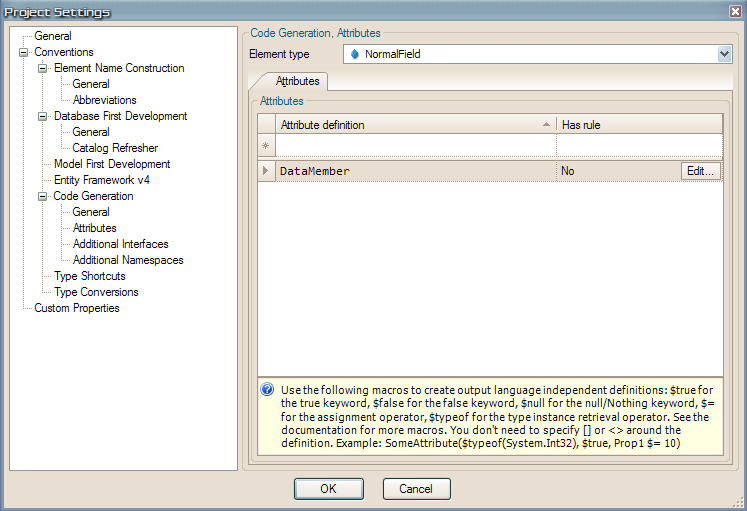Select Model First Development tree item

point(112,164)
